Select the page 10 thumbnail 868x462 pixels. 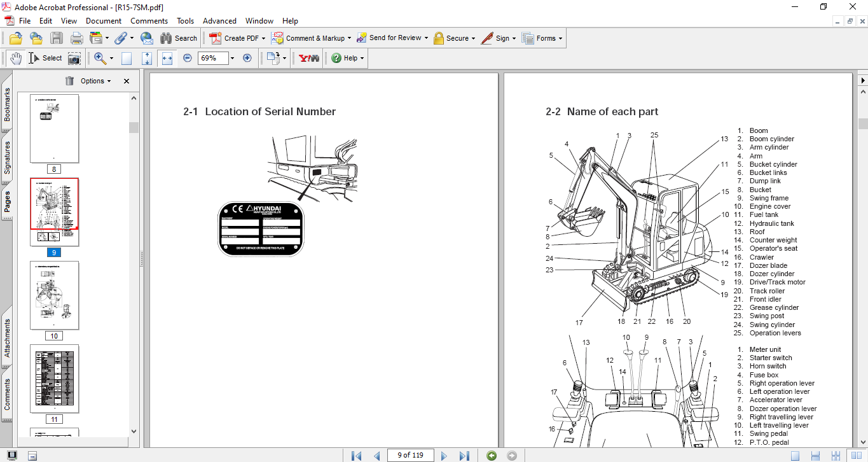pyautogui.click(x=55, y=295)
